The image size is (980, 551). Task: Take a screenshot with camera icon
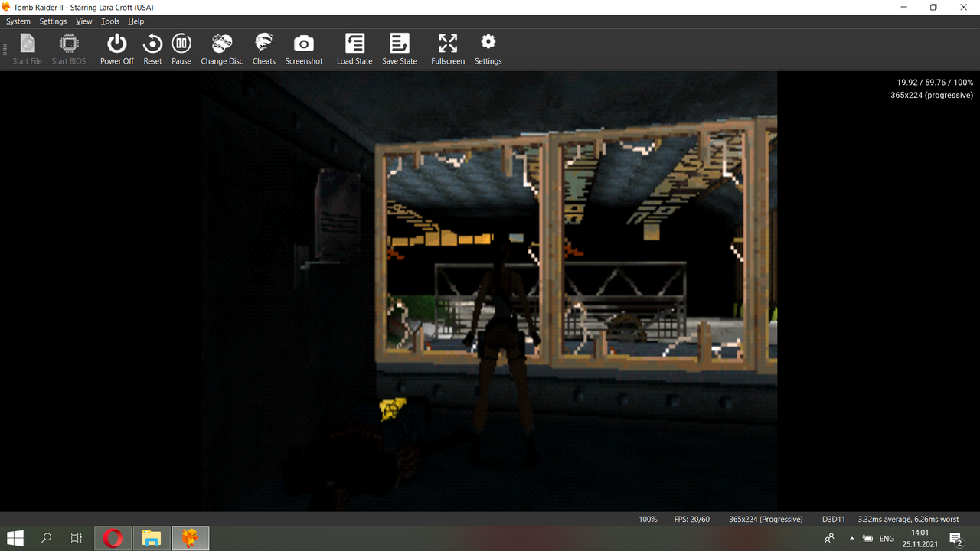tap(304, 49)
